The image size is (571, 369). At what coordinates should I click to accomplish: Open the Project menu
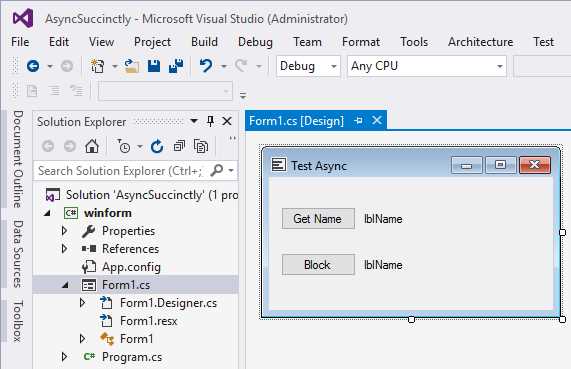click(x=152, y=42)
